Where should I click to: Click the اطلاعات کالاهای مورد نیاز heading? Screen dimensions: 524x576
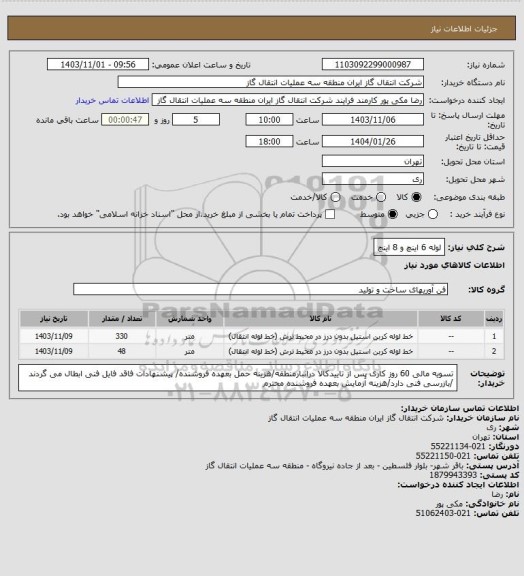click(x=455, y=265)
